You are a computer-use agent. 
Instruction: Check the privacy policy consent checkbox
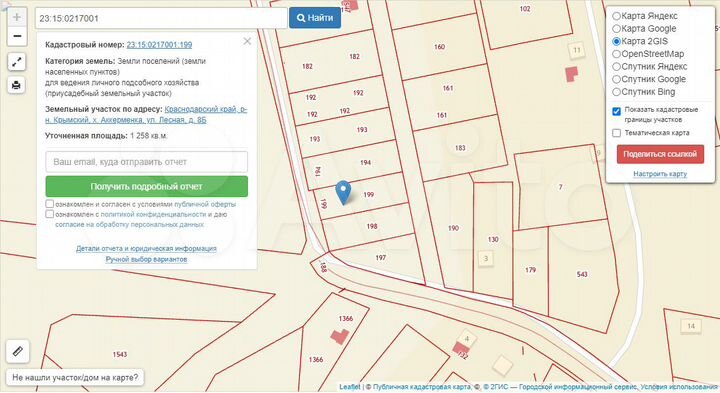tap(50, 214)
